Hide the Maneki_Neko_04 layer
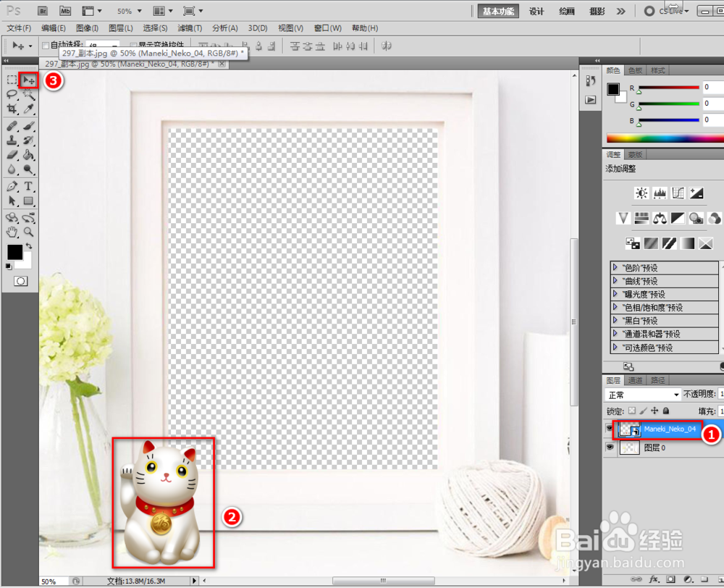Viewport: 724px width, 588px height. tap(610, 429)
